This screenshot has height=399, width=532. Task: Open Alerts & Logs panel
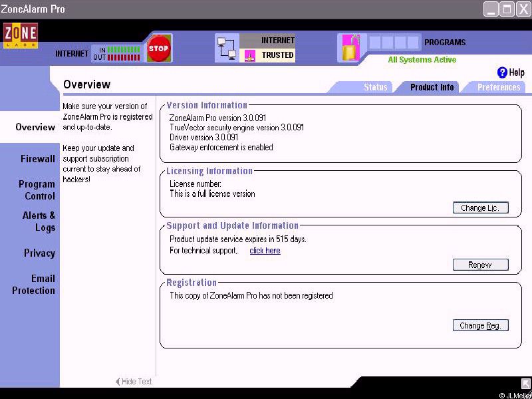[x=39, y=221]
